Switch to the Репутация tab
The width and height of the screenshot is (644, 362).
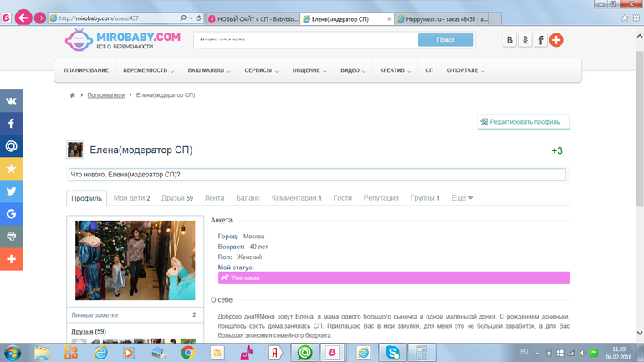(x=381, y=198)
